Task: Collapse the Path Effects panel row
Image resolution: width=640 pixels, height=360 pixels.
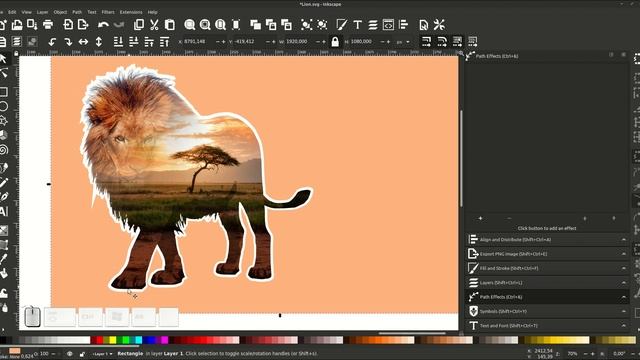Action: pos(547,297)
